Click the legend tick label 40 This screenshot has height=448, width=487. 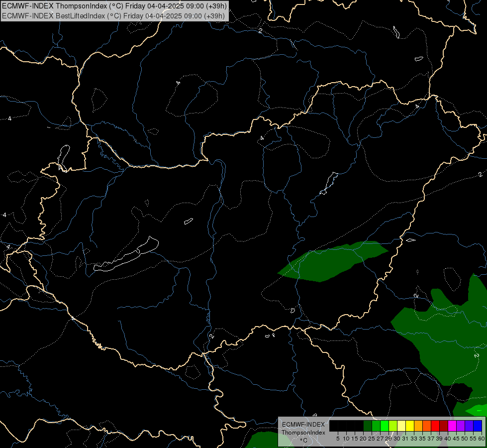point(448,439)
